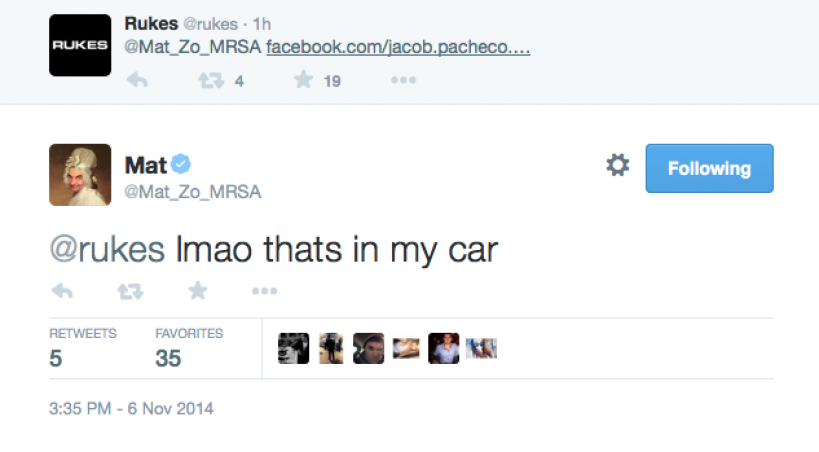This screenshot has width=819, height=452.
Task: Reply to Mat's lmao tweet
Action: click(62, 291)
